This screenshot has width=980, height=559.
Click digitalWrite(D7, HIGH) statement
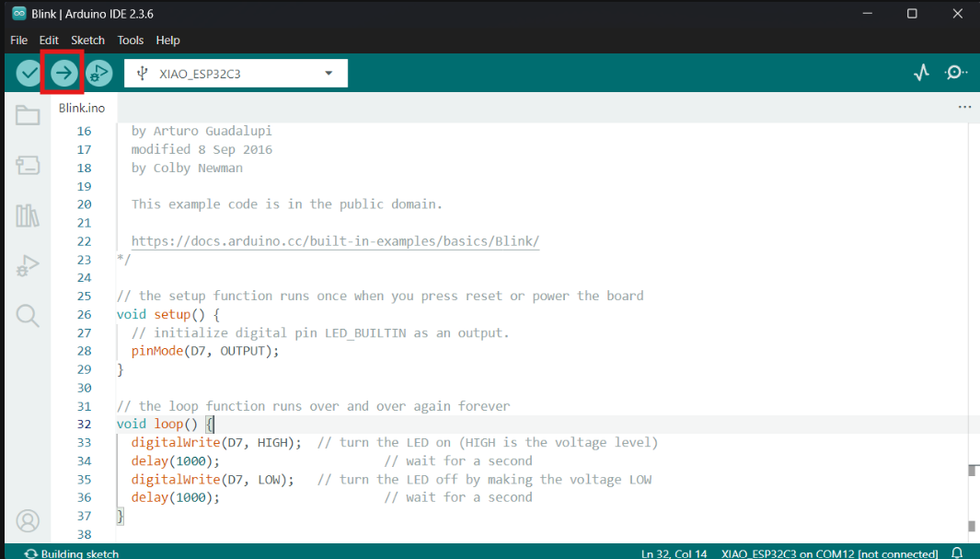[x=216, y=443]
